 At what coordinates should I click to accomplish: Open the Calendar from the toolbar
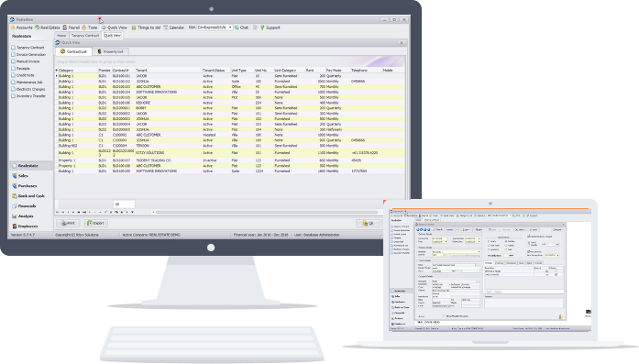pos(174,28)
